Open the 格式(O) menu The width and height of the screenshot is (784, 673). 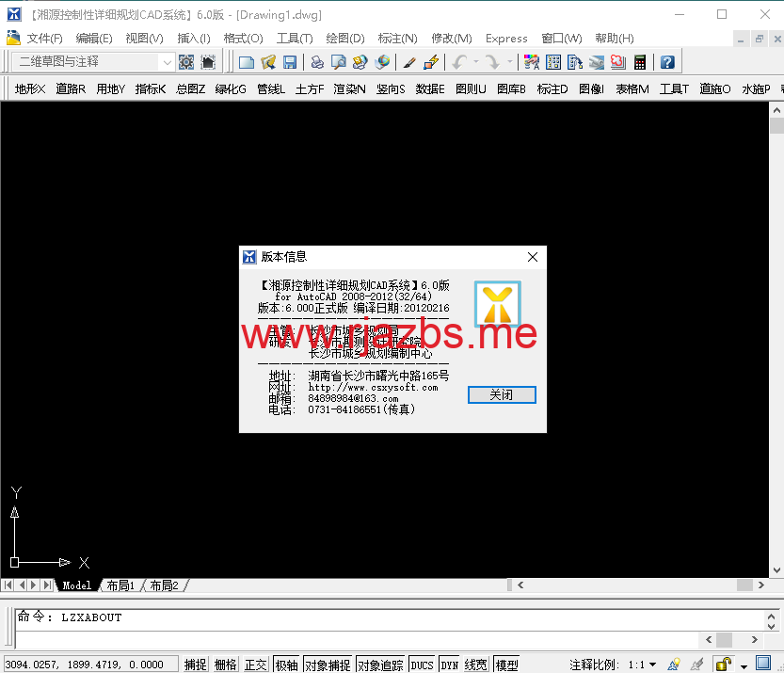click(x=243, y=39)
